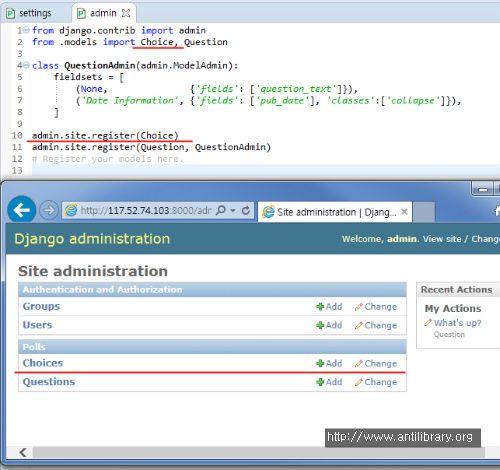This screenshot has width=500, height=470.
Task: Click the Recent Actions panel heading
Action: tap(456, 289)
